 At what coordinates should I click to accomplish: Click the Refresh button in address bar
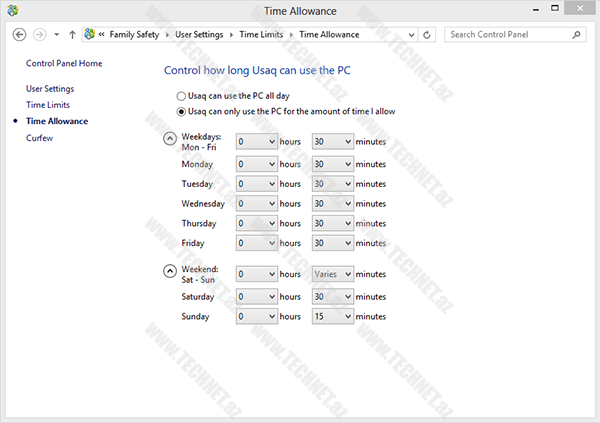tap(428, 34)
